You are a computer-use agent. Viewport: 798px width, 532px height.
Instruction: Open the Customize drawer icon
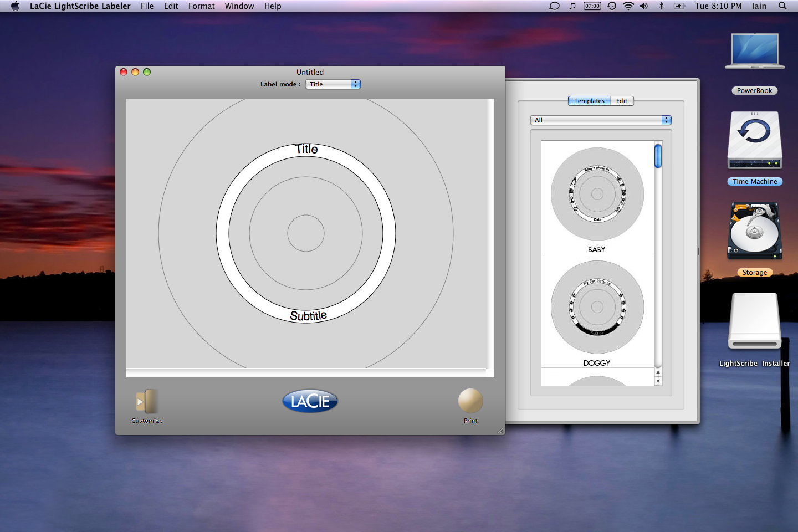(x=147, y=401)
